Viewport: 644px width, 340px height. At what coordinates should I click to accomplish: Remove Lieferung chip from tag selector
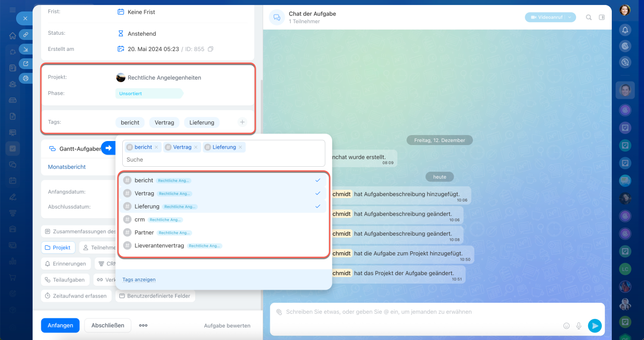[240, 147]
